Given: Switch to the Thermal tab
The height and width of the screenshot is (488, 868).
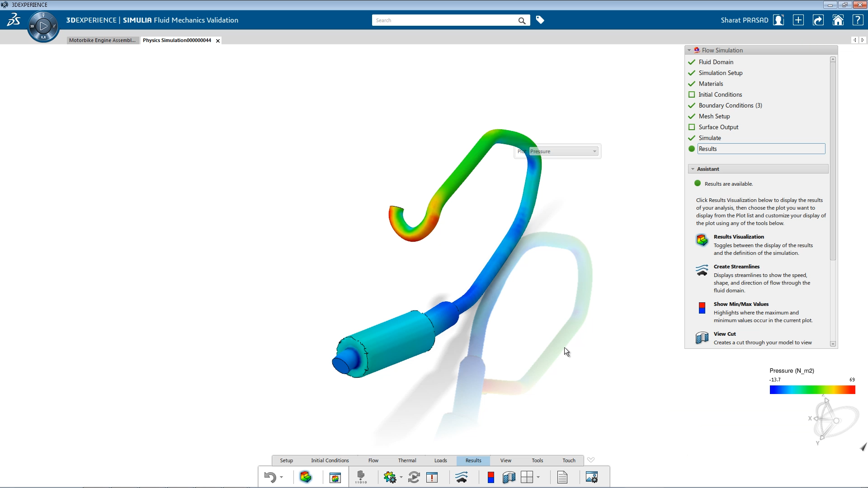Looking at the screenshot, I should coord(407,460).
